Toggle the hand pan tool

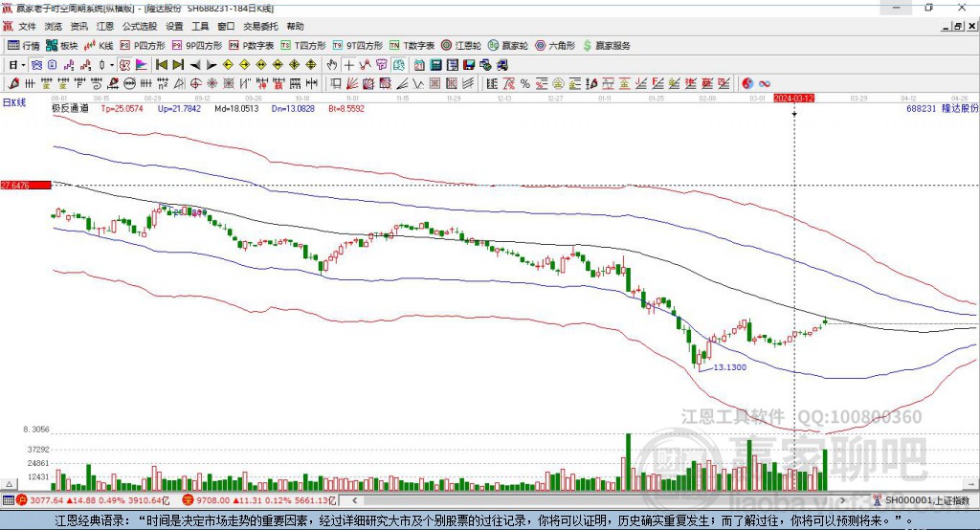click(332, 65)
